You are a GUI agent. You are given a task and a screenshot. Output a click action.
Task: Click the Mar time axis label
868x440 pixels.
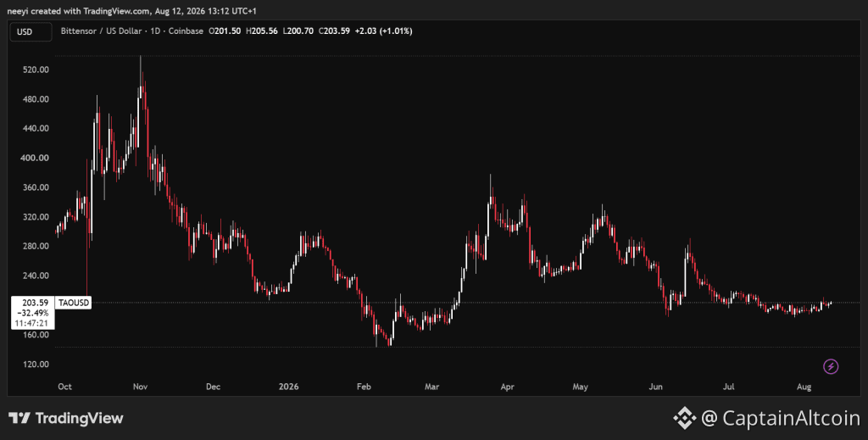pyautogui.click(x=431, y=387)
